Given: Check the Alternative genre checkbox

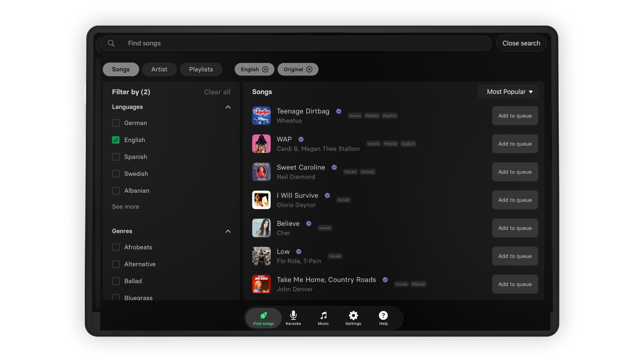Looking at the screenshot, I should [x=116, y=264].
